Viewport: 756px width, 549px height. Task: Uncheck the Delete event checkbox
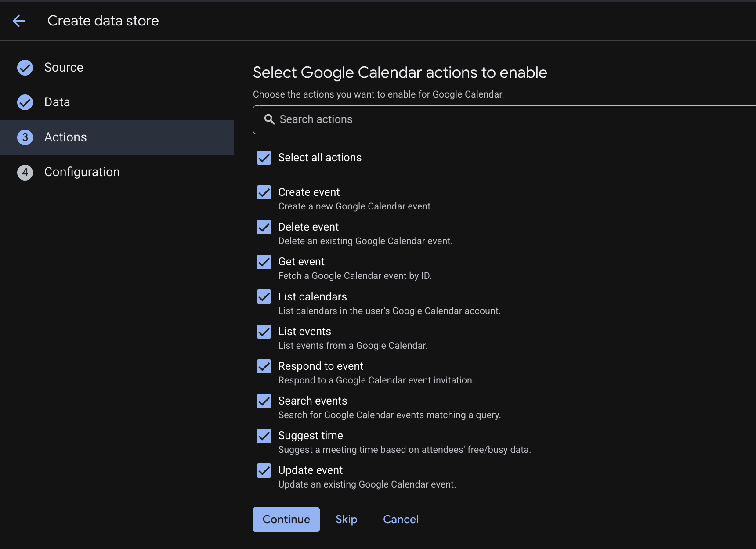(x=264, y=227)
